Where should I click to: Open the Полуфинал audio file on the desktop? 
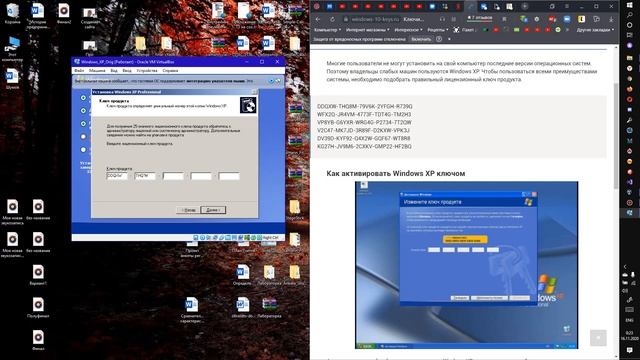[x=38, y=307]
